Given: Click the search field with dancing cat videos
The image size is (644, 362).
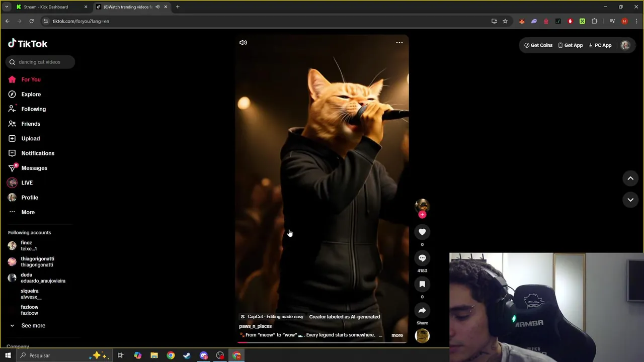Looking at the screenshot, I should [40, 62].
